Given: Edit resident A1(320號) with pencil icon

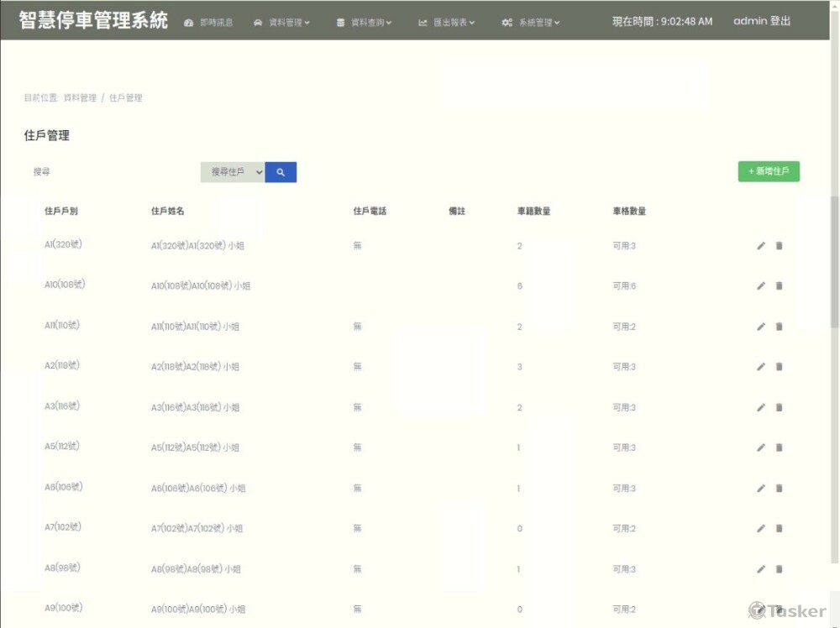Looking at the screenshot, I should pos(761,246).
